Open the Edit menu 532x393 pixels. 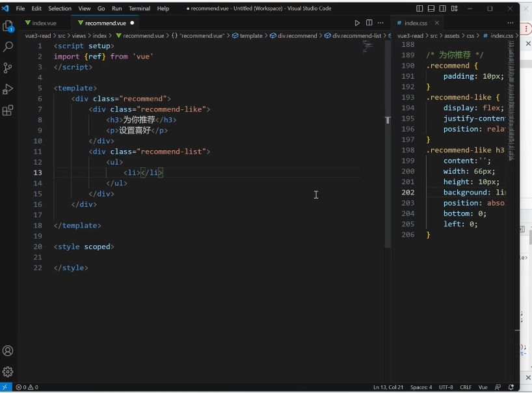point(36,8)
